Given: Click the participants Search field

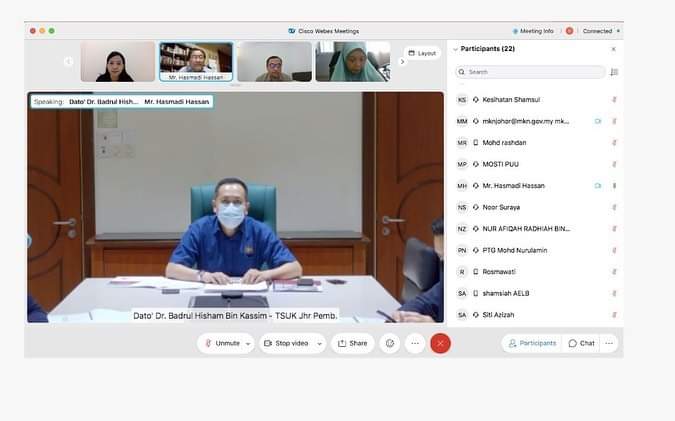Looking at the screenshot, I should (x=530, y=72).
